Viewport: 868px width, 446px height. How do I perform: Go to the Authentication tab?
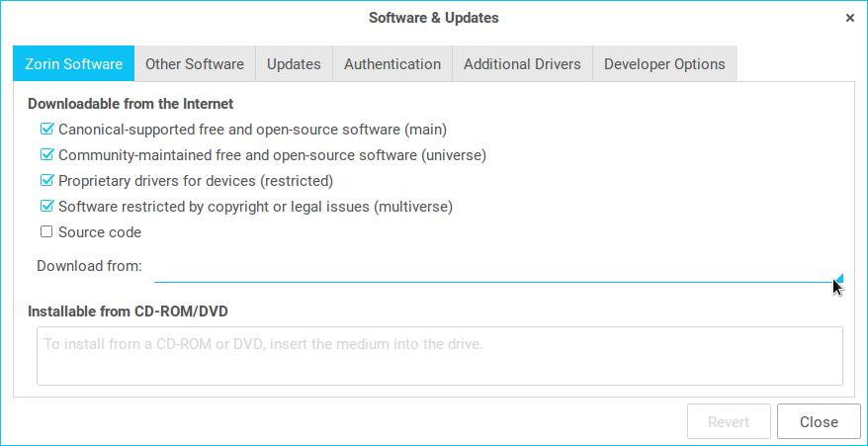click(x=392, y=64)
